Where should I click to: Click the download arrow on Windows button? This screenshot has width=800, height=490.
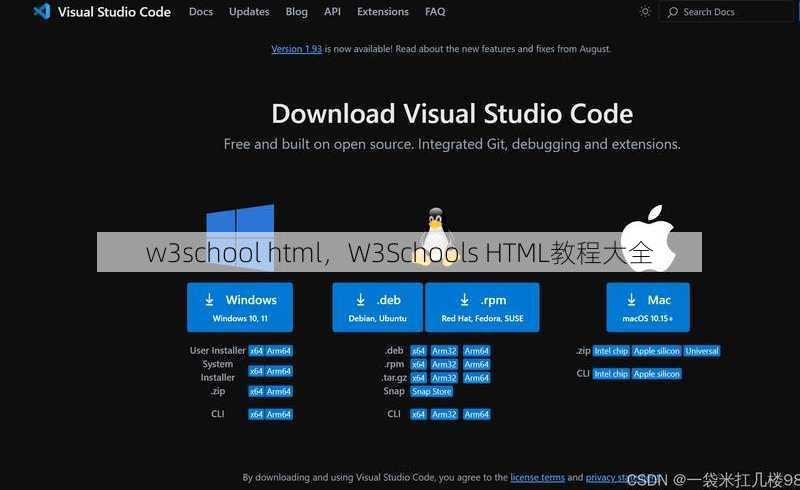209,300
